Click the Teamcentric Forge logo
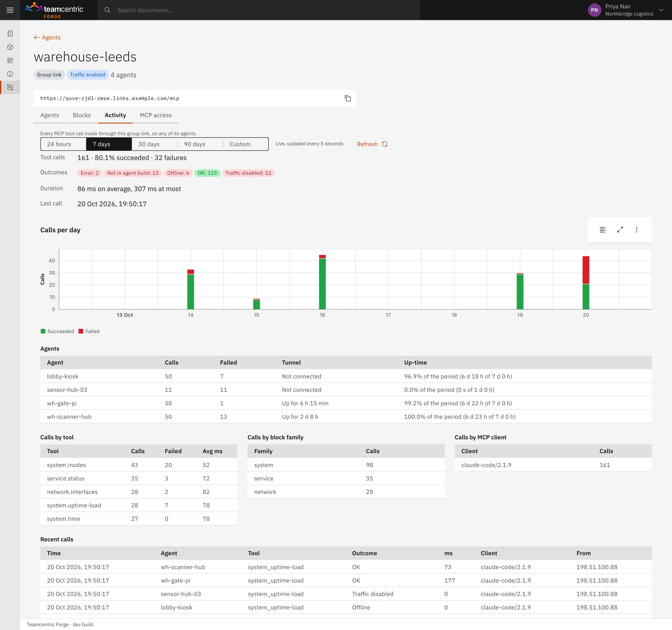This screenshot has width=672, height=630. point(54,10)
